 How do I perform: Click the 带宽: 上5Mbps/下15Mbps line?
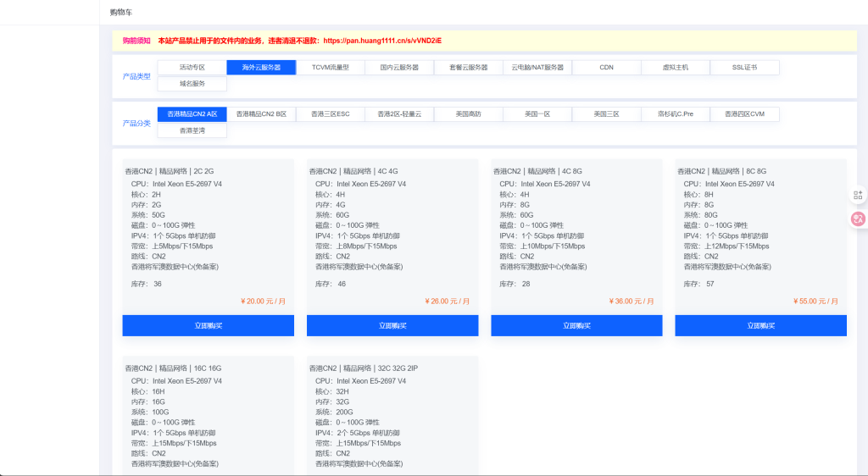172,246
